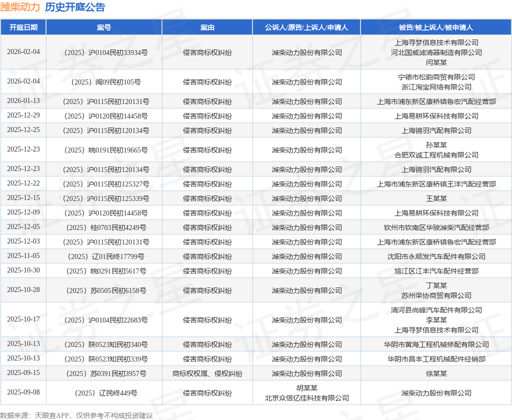Click the date 2026-01-13
This screenshot has width=512, height=420.
point(23,101)
